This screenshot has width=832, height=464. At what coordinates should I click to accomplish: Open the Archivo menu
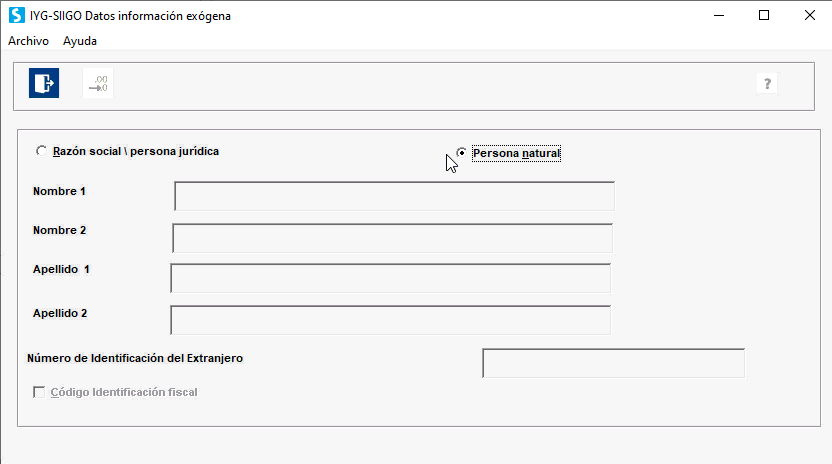28,41
